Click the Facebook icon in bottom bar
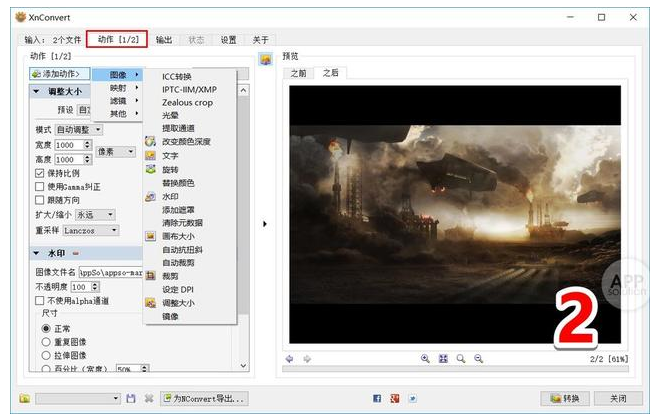 [377, 398]
